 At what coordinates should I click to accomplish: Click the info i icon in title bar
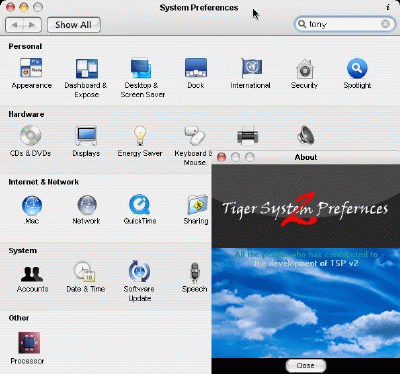(x=388, y=7)
